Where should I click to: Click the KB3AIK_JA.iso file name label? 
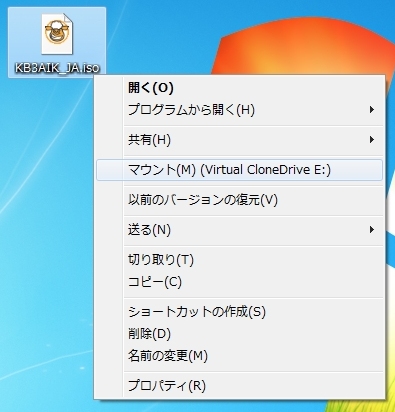[57, 68]
